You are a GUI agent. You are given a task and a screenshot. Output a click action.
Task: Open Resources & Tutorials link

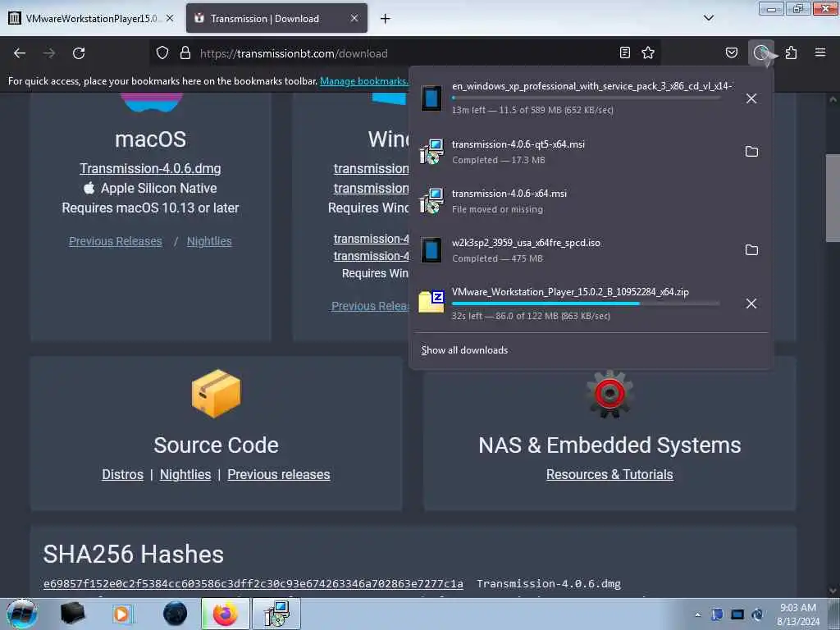(609, 474)
